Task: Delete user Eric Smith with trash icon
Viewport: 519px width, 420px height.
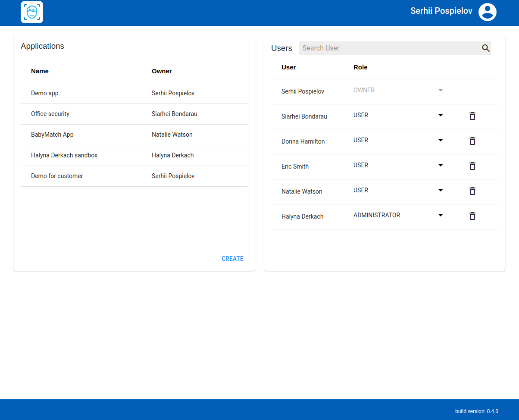Action: pyautogui.click(x=472, y=166)
